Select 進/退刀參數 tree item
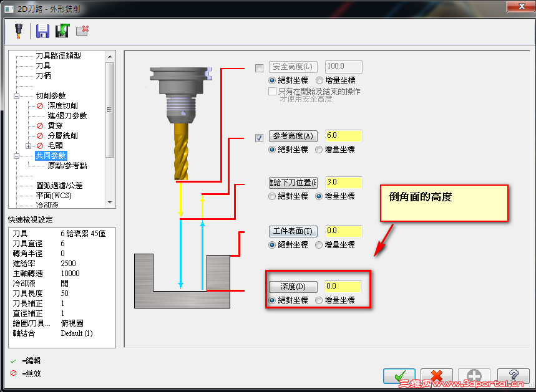The width and height of the screenshot is (536, 392). [x=67, y=116]
